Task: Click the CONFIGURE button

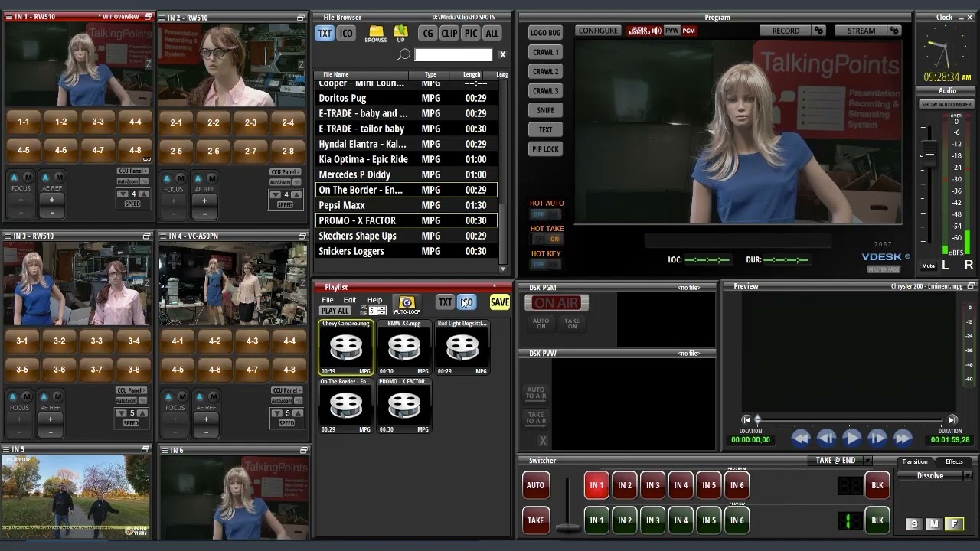Action: 598,31
